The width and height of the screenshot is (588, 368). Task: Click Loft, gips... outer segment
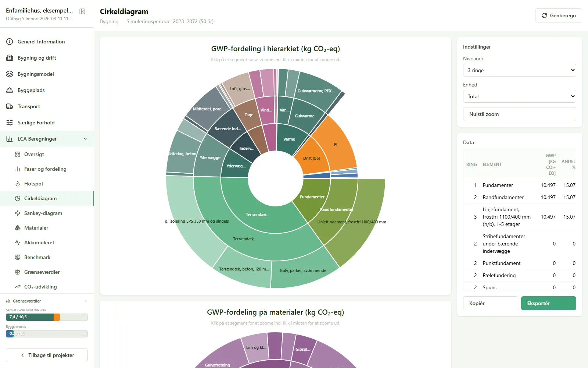[x=240, y=89]
